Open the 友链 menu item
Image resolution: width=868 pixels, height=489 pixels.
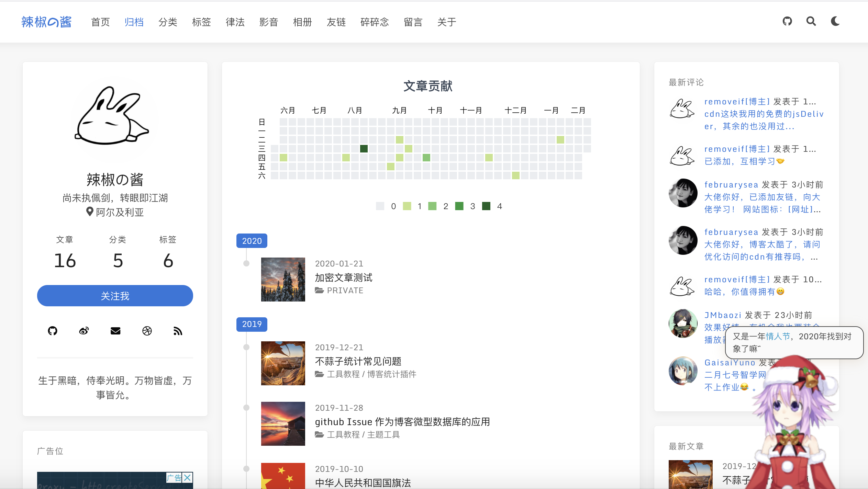coord(336,22)
